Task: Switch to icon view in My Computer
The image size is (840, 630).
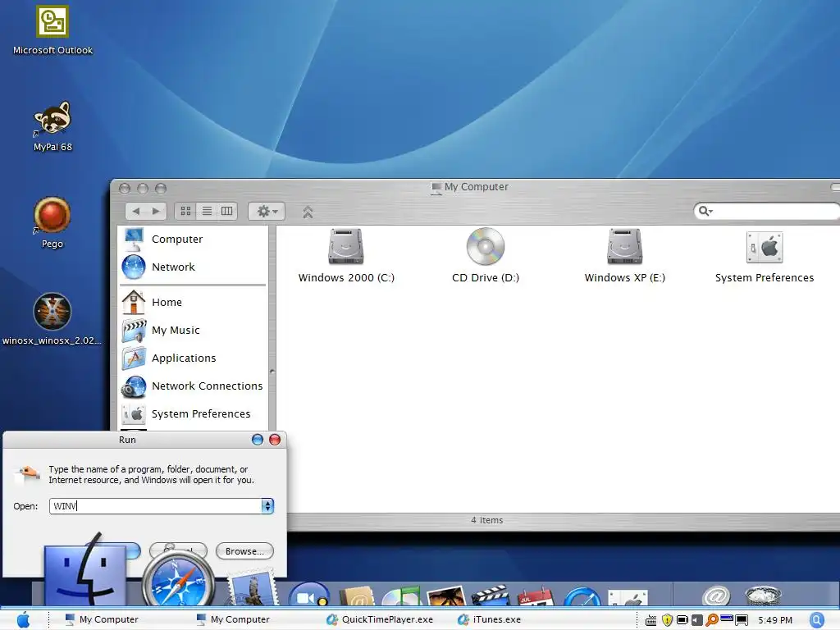Action: coord(186,211)
